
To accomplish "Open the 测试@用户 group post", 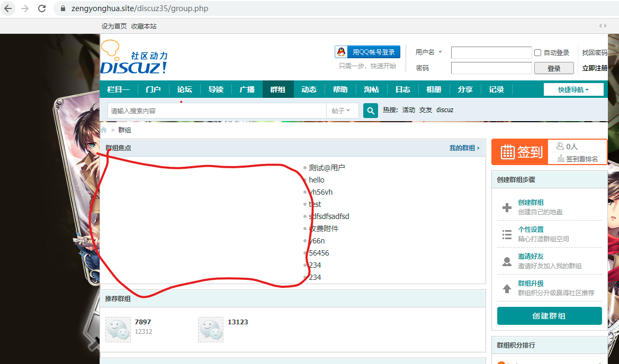I will tap(327, 168).
